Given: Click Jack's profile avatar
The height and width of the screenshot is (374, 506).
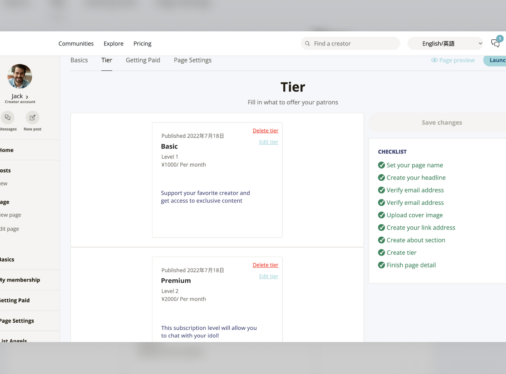Looking at the screenshot, I should pos(20,76).
